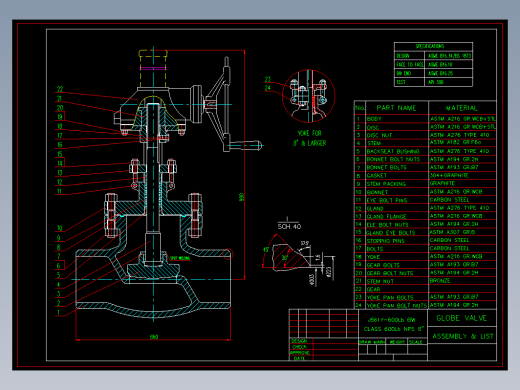Click the BODY row in parts list
Viewport: 520px width, 390px height.
(425, 119)
